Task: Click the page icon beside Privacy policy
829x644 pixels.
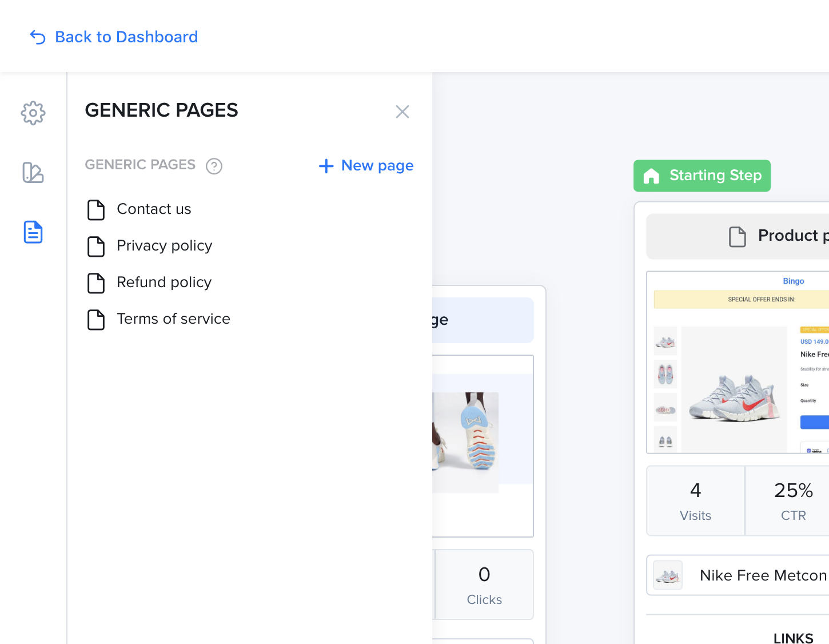Action: tap(96, 247)
